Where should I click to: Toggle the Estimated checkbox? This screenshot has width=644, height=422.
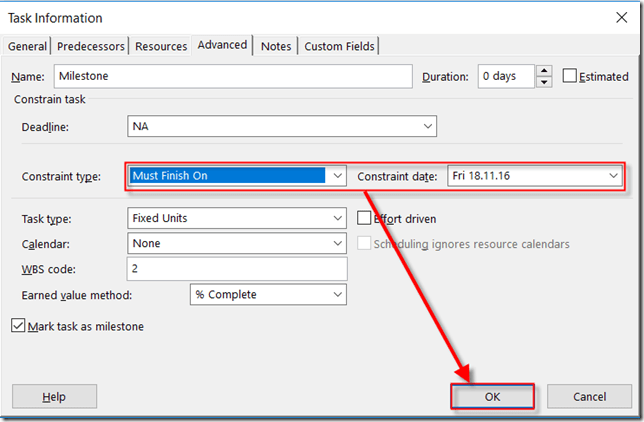pyautogui.click(x=570, y=77)
